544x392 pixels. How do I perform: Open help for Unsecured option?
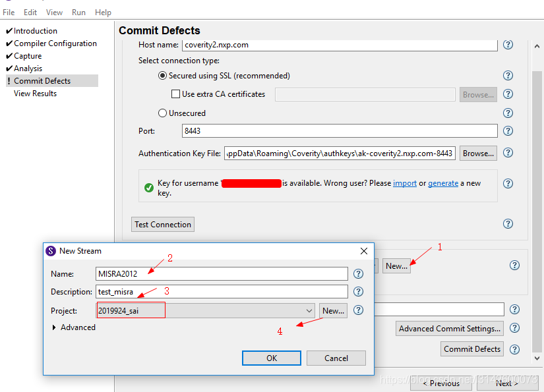click(508, 113)
